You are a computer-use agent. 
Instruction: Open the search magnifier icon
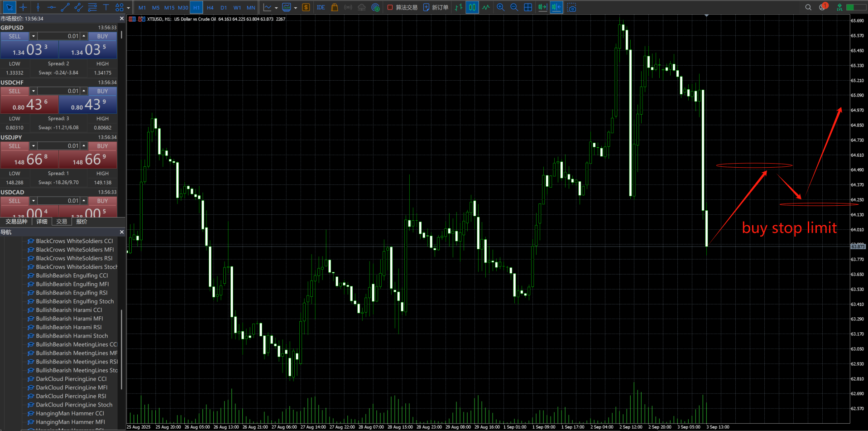(808, 7)
